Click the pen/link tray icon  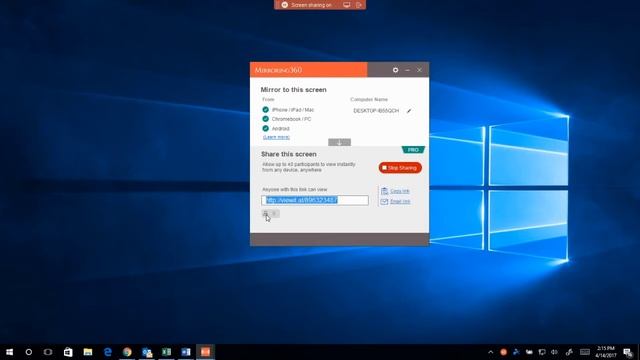coord(569,352)
